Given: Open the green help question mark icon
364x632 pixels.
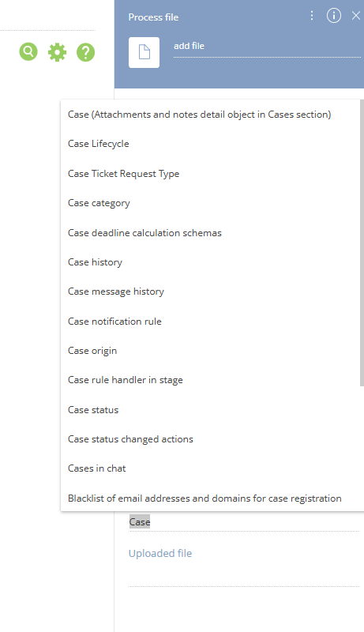Looking at the screenshot, I should click(86, 52).
